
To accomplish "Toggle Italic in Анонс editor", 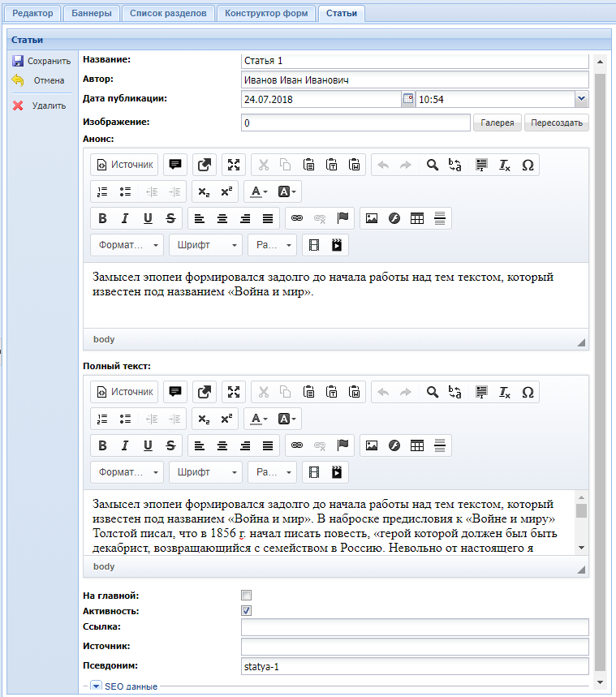I will (125, 218).
